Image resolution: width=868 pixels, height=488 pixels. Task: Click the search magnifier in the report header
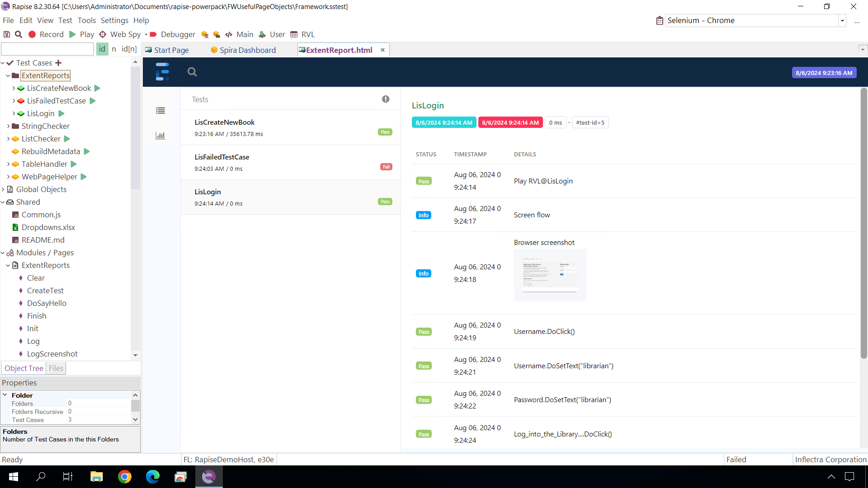(192, 72)
